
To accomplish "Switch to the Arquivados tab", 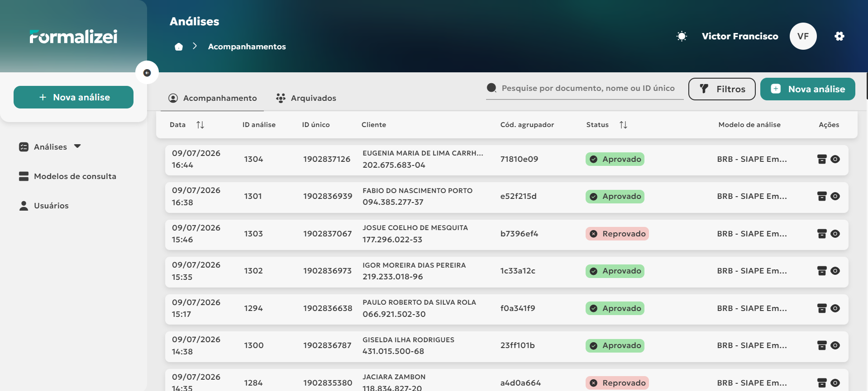I will 306,98.
